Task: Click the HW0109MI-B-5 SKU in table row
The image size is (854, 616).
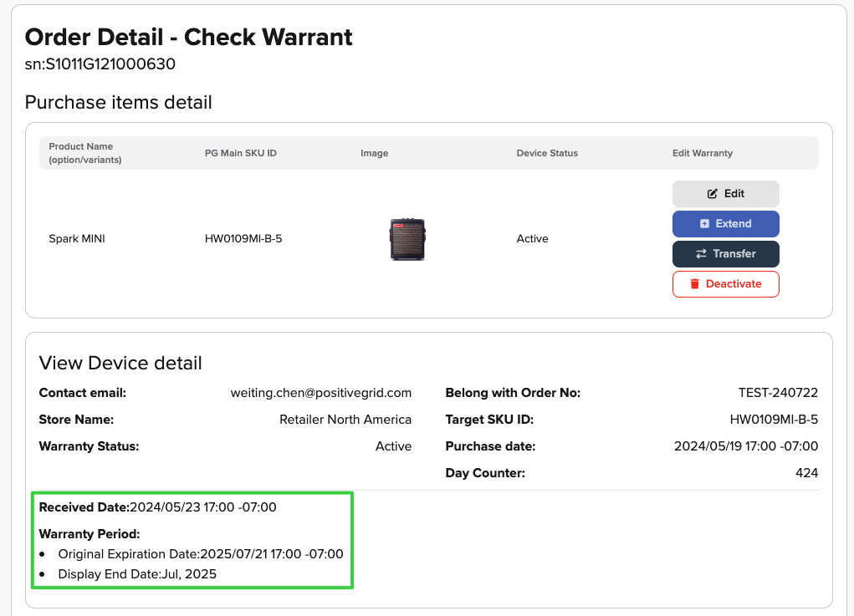Action: (243, 239)
